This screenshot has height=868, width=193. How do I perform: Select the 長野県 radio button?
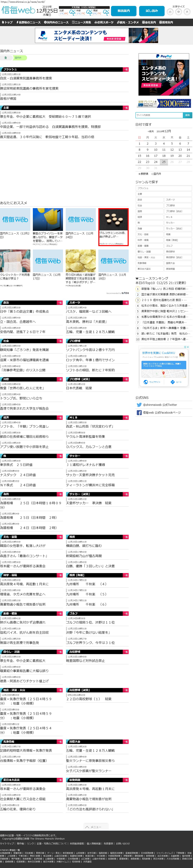140,174
